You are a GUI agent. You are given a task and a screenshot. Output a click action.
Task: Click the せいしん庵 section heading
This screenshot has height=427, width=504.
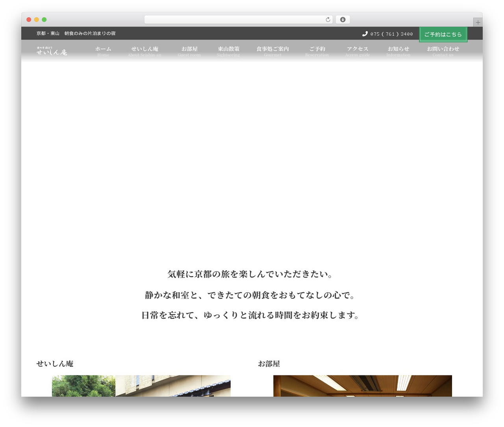[55, 364]
